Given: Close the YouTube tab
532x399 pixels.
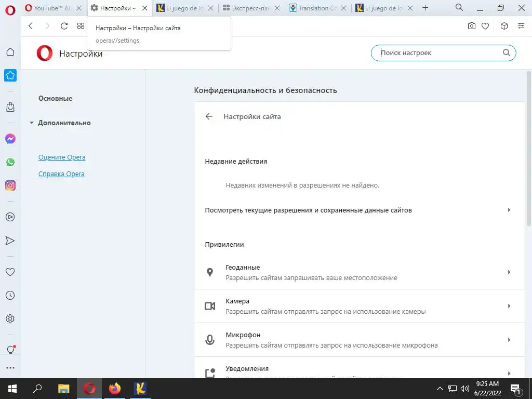Looking at the screenshot, I should (x=78, y=8).
